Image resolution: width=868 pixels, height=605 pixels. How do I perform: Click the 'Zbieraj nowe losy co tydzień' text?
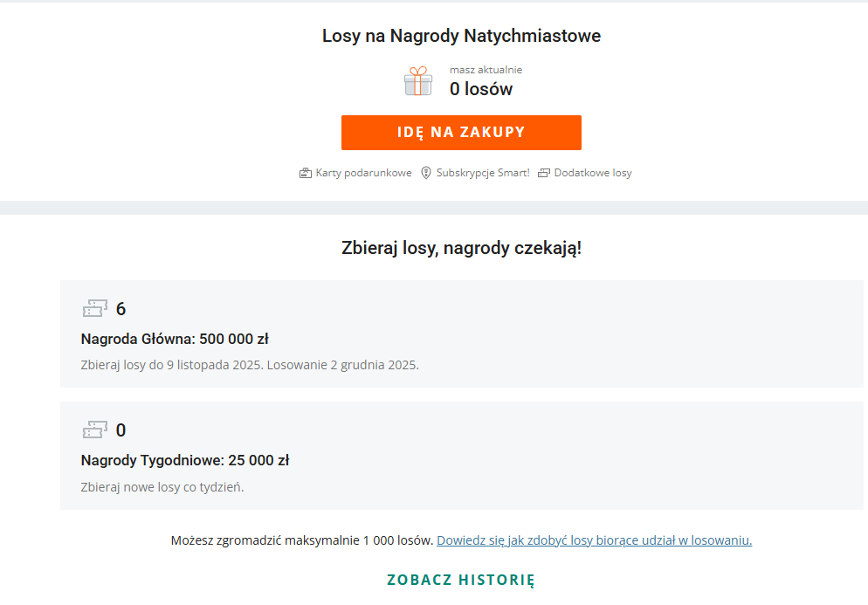coord(162,487)
